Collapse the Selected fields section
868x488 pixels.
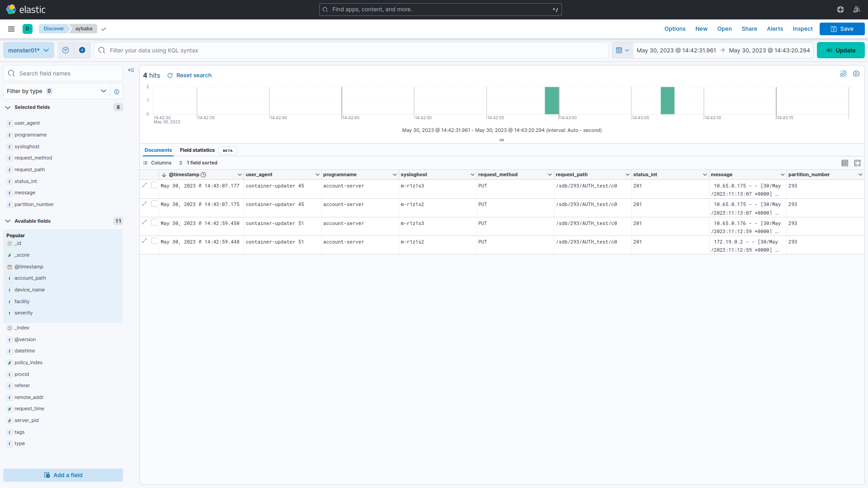coord(8,108)
